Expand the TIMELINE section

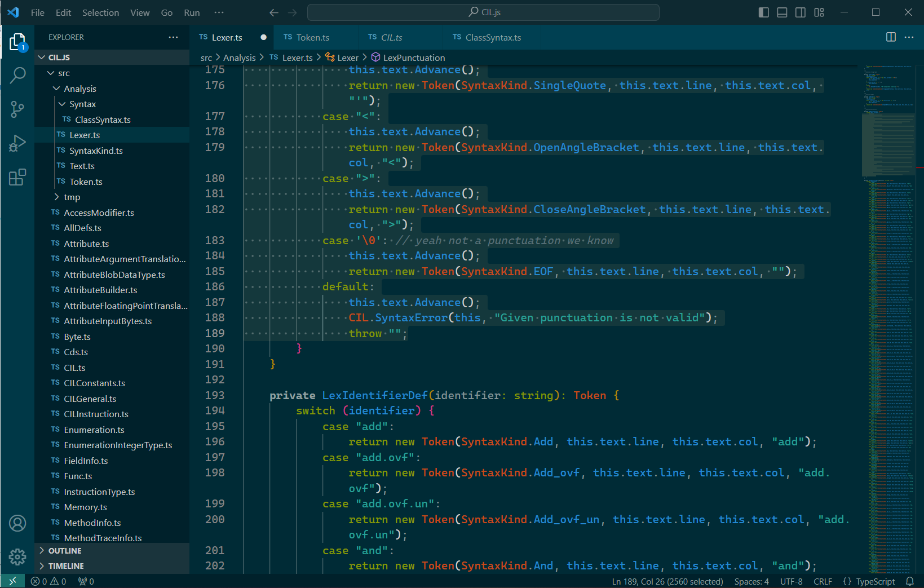pyautogui.click(x=112, y=566)
